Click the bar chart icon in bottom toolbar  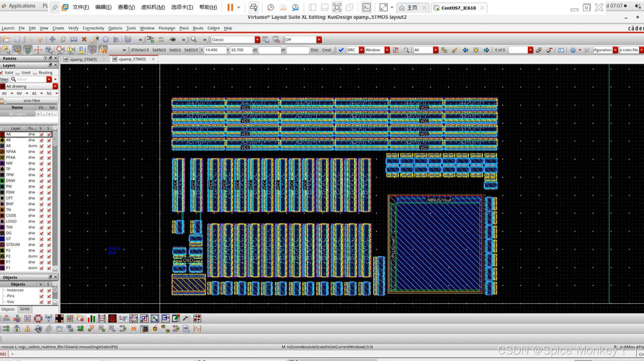[x=91, y=319]
